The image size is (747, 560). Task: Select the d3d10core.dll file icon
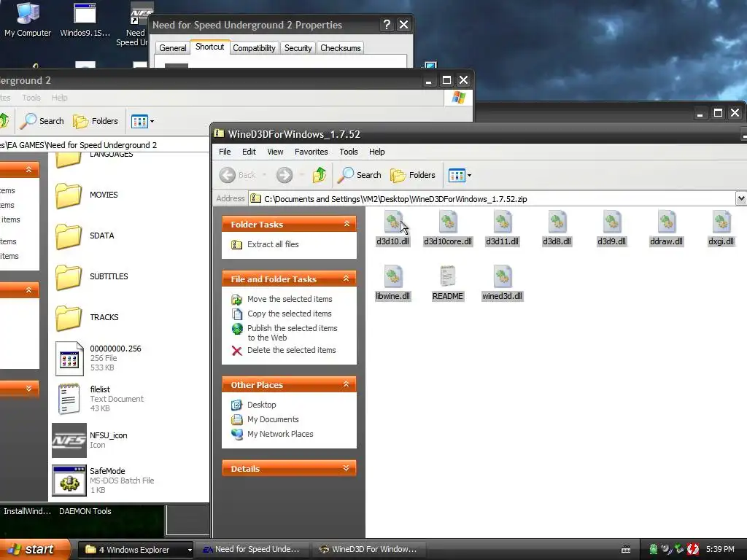tap(448, 222)
